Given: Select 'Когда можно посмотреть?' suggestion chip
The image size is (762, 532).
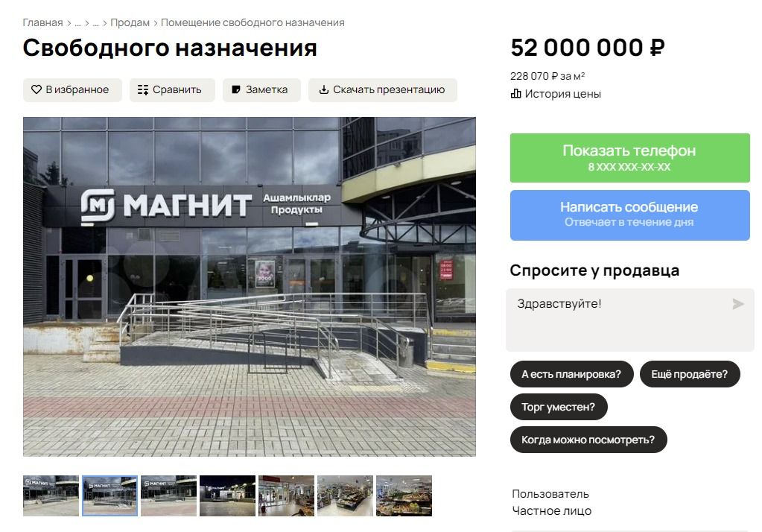Looking at the screenshot, I should [588, 440].
